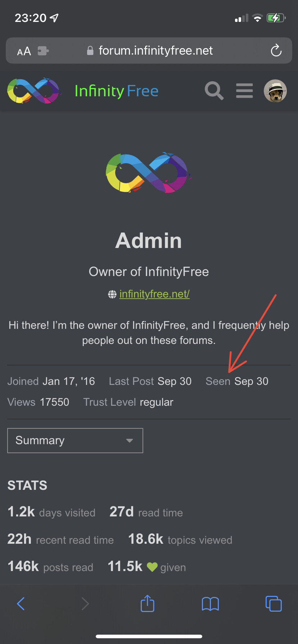This screenshot has height=644, width=298.
Task: Tap the extensions puzzle piece icon
Action: [43, 51]
